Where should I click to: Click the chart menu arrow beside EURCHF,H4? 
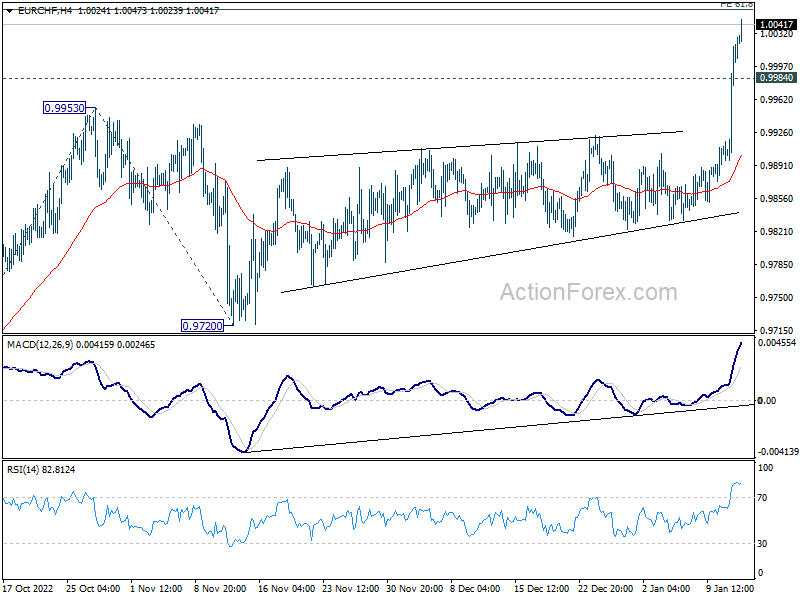click(9, 11)
